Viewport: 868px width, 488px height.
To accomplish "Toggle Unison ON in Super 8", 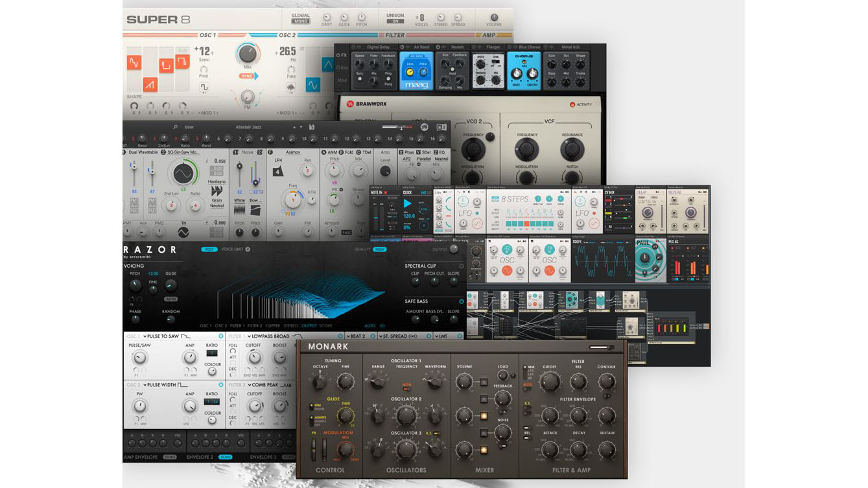I will [x=395, y=21].
